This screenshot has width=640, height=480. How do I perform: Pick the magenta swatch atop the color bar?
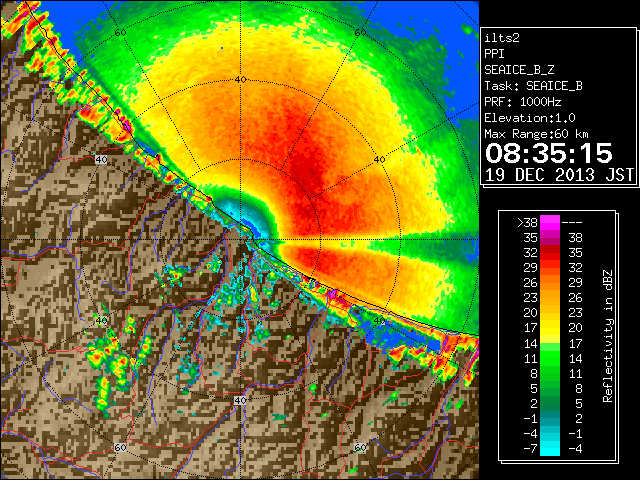pos(550,223)
